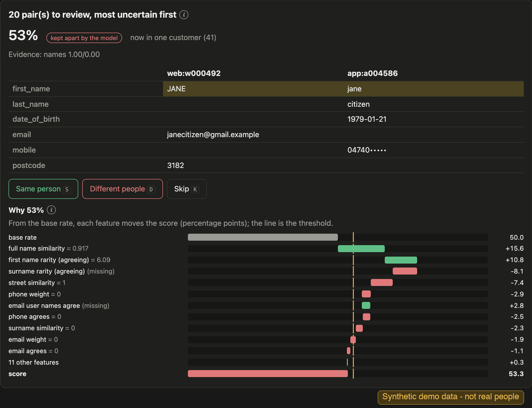Image resolution: width=532 pixels, height=408 pixels.
Task: Select the record ID app:a004586
Action: (x=372, y=73)
